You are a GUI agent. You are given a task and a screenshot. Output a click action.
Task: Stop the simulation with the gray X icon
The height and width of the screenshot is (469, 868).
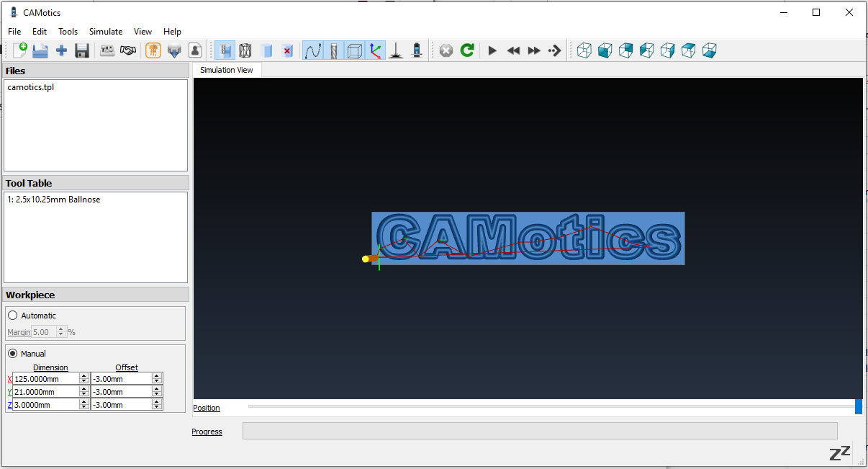446,50
